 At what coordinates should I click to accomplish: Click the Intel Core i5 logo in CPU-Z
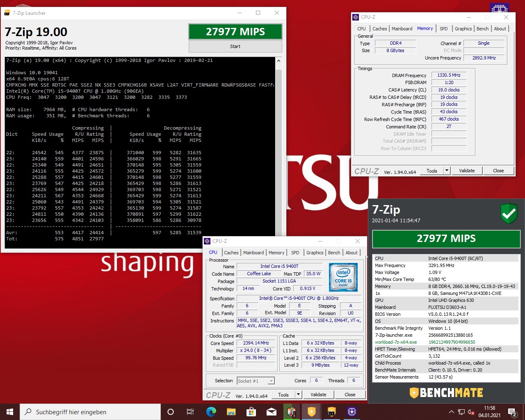[343, 277]
